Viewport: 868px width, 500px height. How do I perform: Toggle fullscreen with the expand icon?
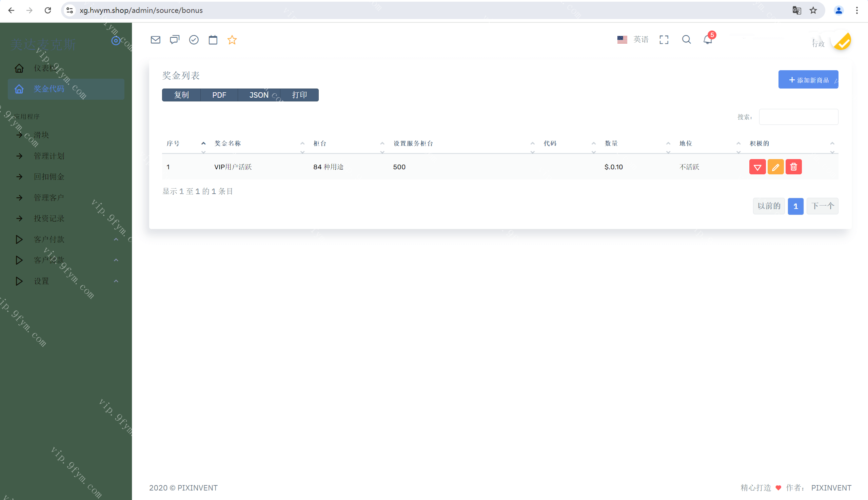664,40
